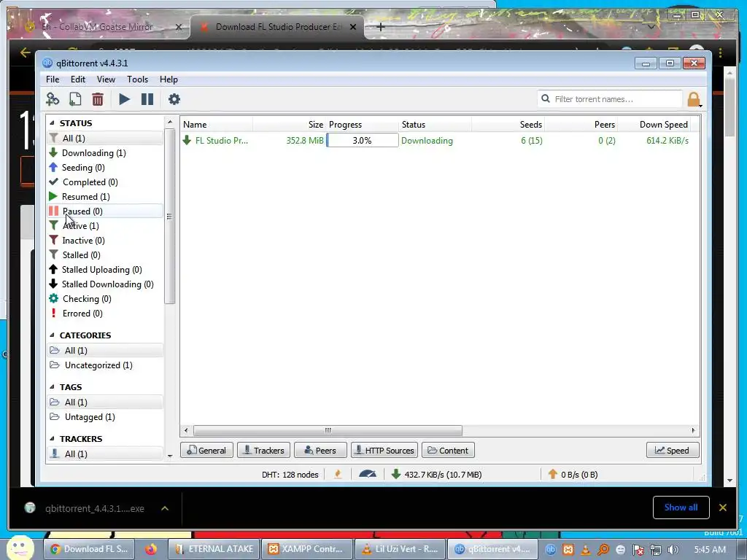Click the lock icon's dropdown arrow
This screenshot has height=560, width=747.
[x=701, y=106]
